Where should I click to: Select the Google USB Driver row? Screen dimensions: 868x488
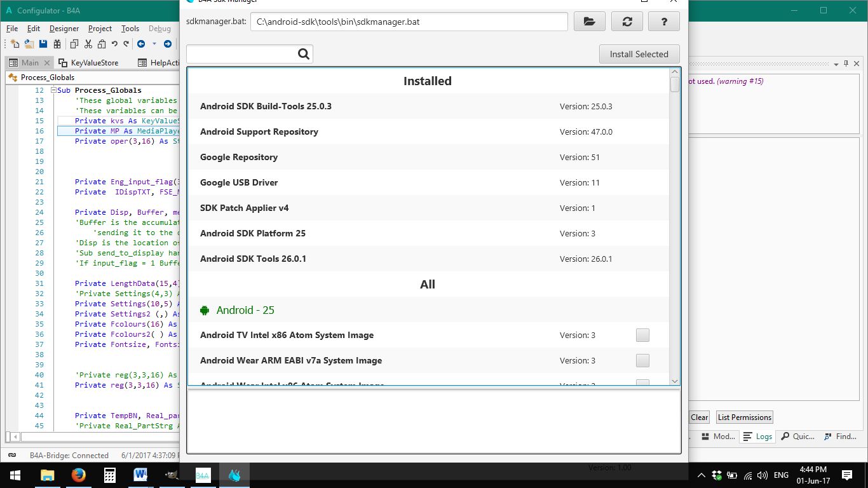coord(428,182)
